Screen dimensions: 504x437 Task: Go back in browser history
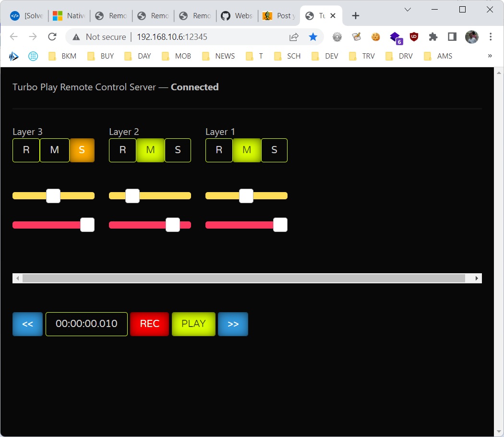pos(14,36)
